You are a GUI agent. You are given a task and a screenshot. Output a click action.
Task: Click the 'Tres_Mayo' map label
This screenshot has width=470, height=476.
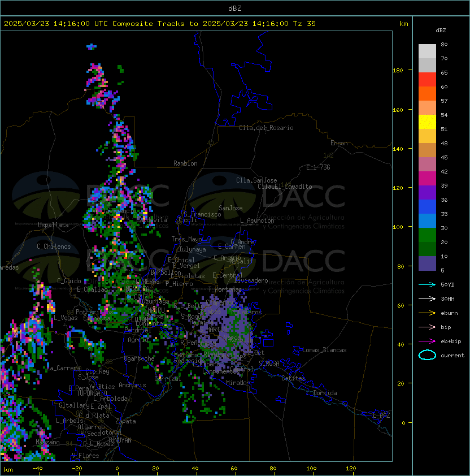pyautogui.click(x=186, y=239)
